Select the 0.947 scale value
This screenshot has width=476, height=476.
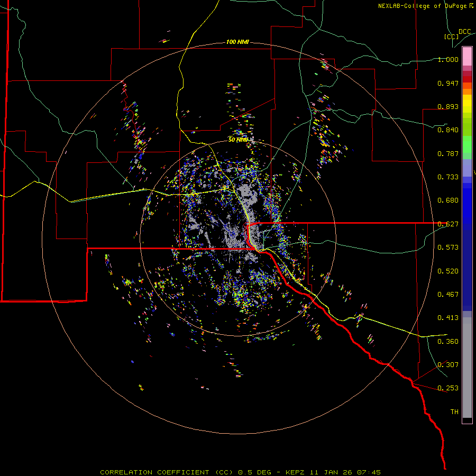448,83
